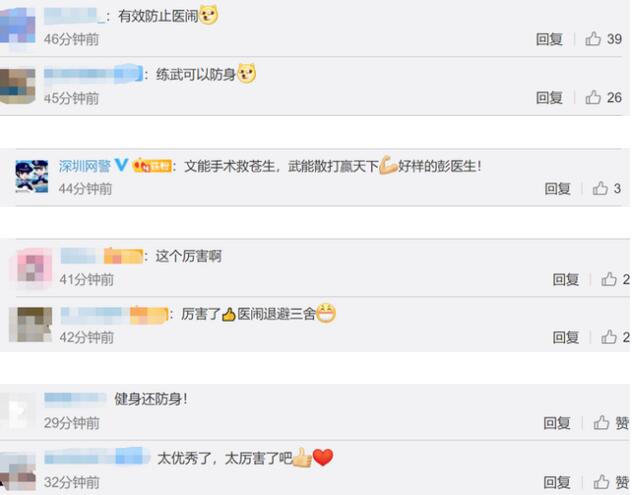
Task: Reply to the 医闹退避三舍 comment
Action: [565, 337]
